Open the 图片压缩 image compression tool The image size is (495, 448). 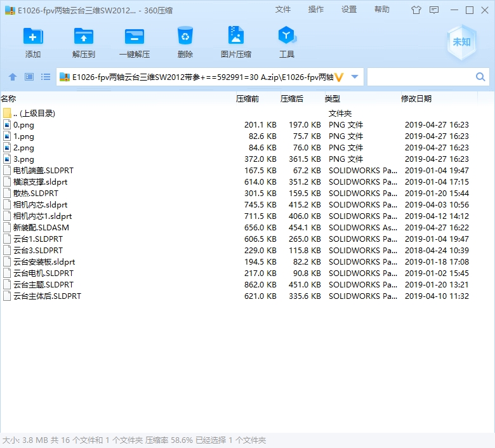(x=236, y=36)
